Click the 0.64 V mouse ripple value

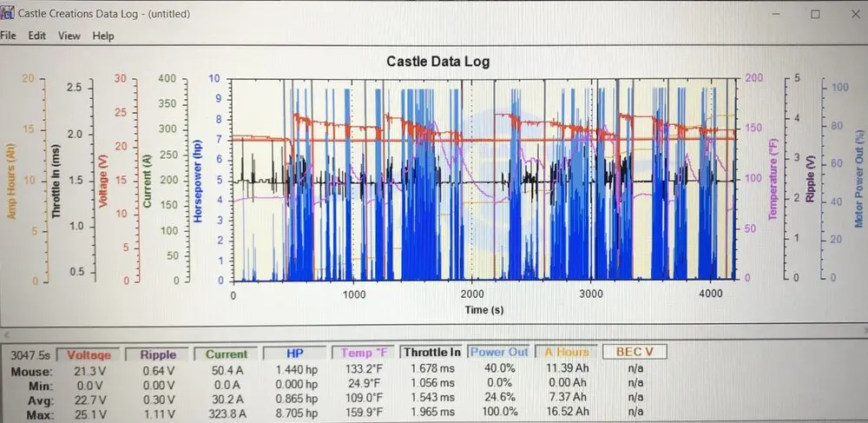pos(159,370)
